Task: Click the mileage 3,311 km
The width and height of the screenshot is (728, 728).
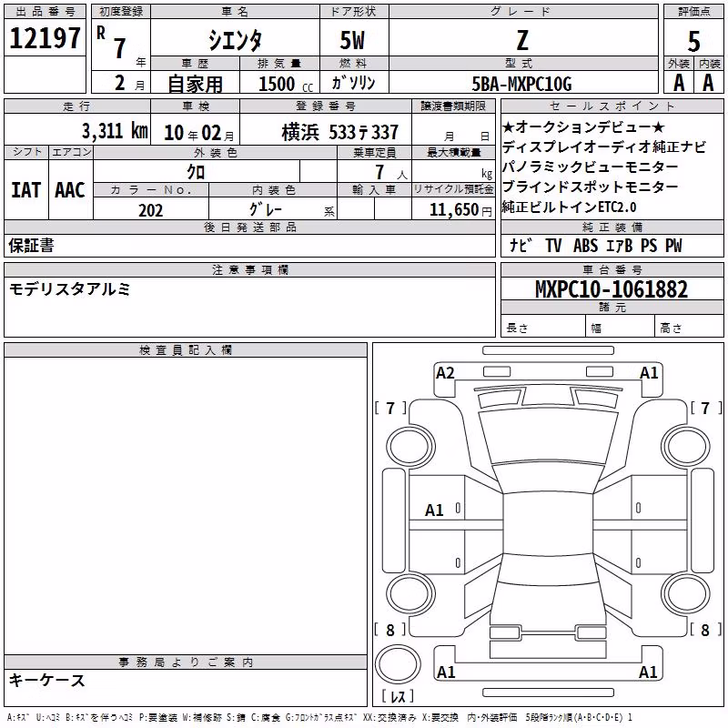Action: click(115, 131)
